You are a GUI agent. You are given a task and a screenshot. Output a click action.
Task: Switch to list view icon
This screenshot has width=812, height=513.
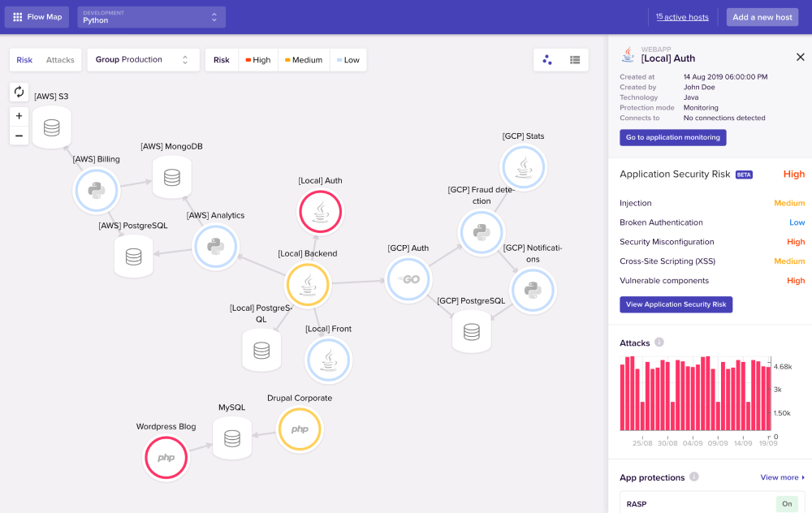(575, 60)
